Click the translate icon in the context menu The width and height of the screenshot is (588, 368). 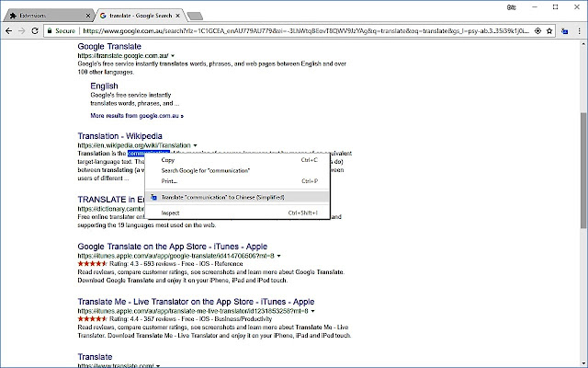(153, 197)
